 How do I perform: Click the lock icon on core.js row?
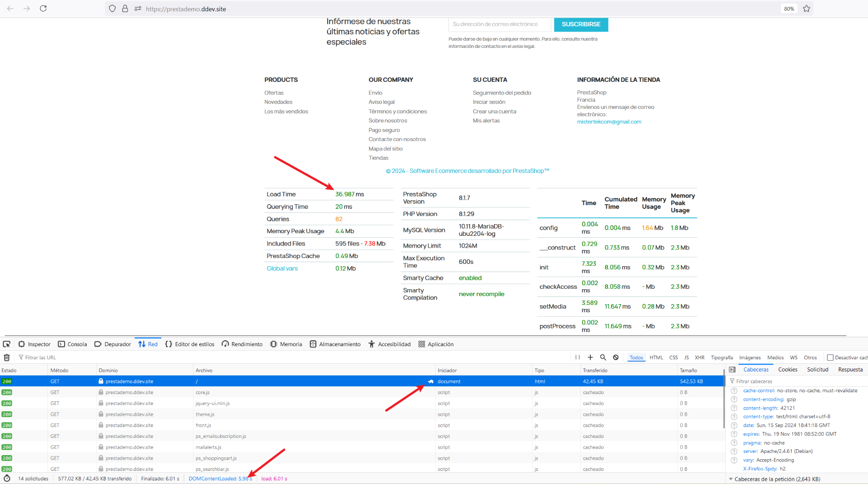(x=101, y=392)
